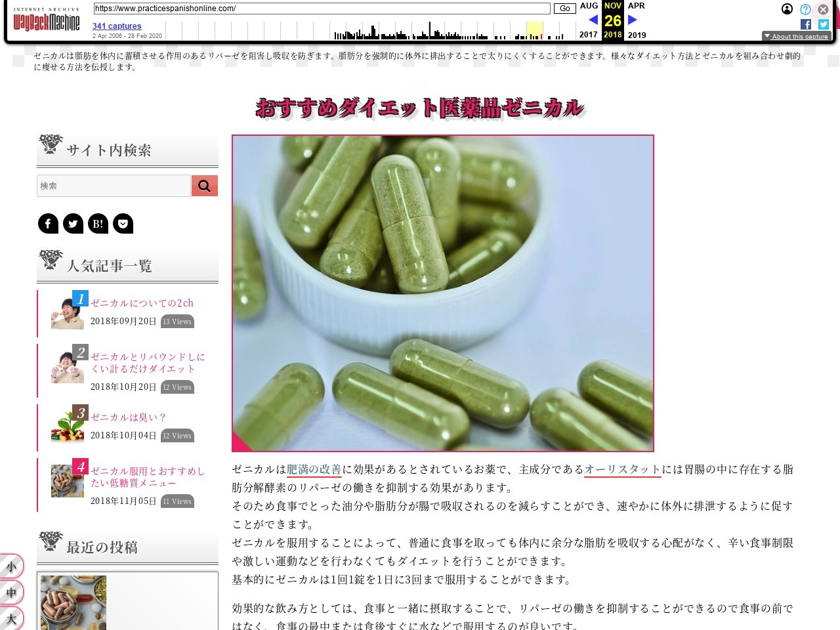Click the Facebook share icon in sidebar
Screen dimensions: 840x630
tap(48, 224)
